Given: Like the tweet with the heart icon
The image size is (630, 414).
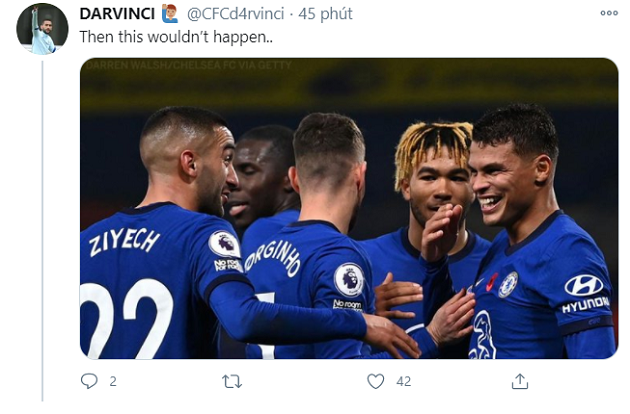Looking at the screenshot, I should pos(375,381).
